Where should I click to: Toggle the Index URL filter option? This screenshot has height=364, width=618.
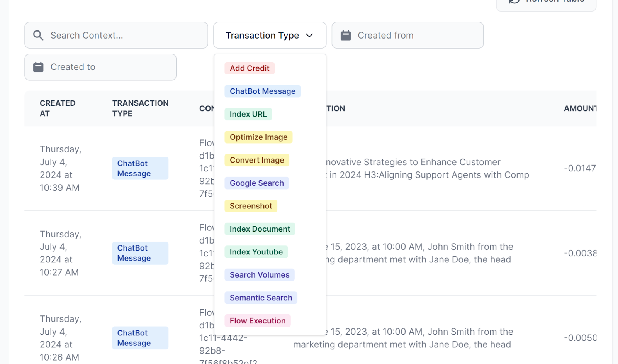pyautogui.click(x=248, y=114)
